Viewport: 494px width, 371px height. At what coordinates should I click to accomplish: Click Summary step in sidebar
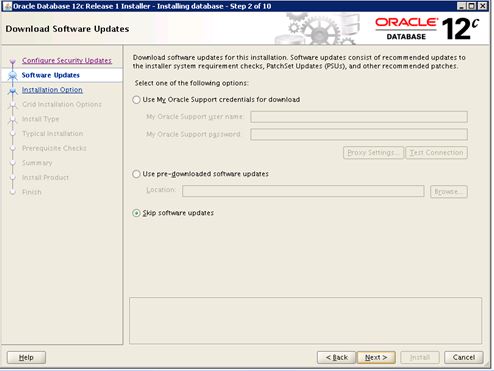(37, 163)
